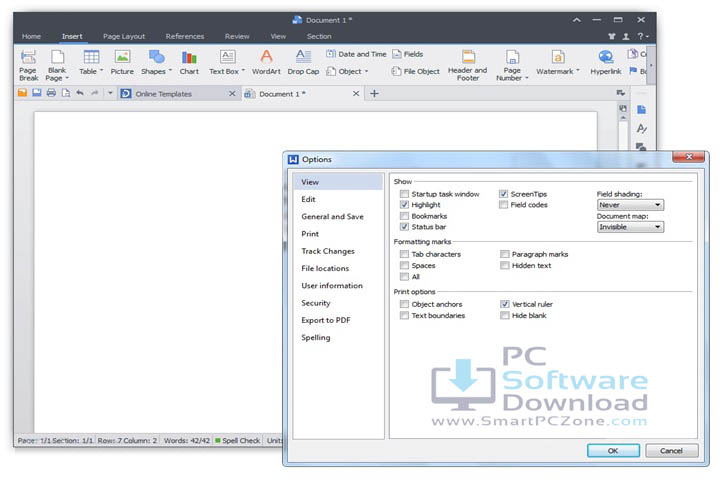720x480 pixels.
Task: Enable the Text boundaries checkbox
Action: click(404, 316)
